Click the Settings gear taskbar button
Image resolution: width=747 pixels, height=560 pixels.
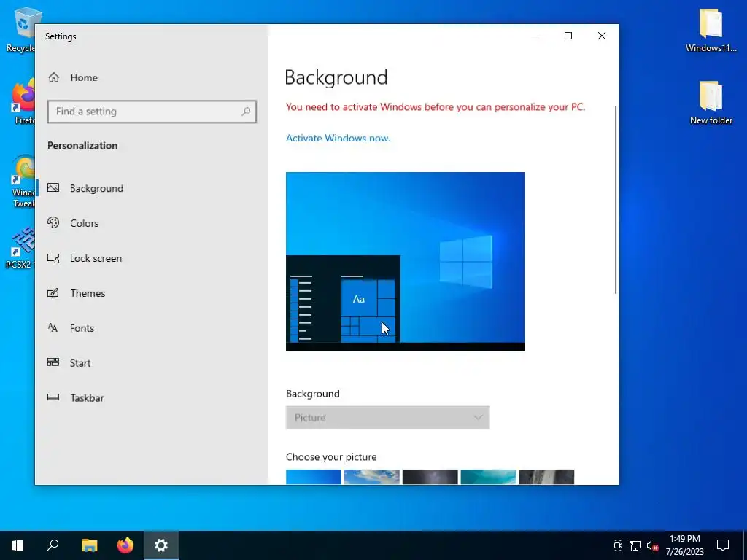[161, 545]
